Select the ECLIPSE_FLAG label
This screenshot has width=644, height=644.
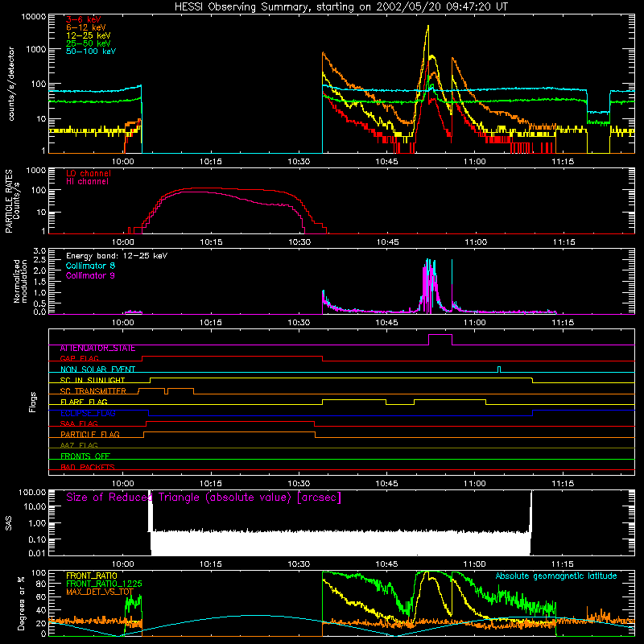[x=88, y=413]
